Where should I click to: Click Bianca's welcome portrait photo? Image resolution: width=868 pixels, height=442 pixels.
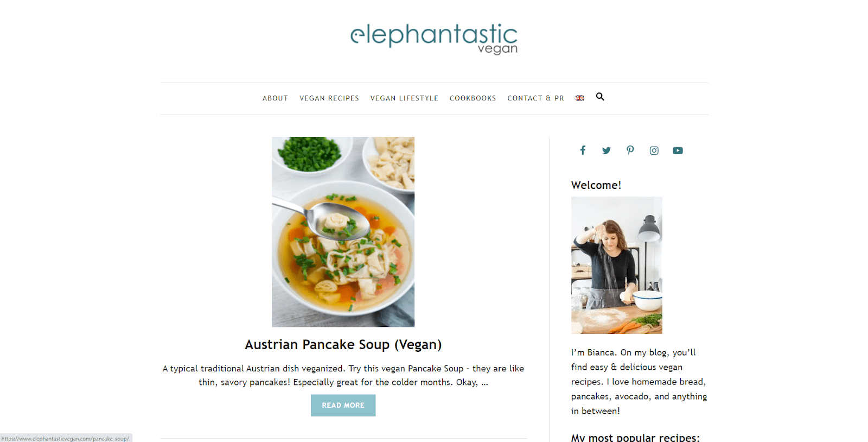pos(616,265)
